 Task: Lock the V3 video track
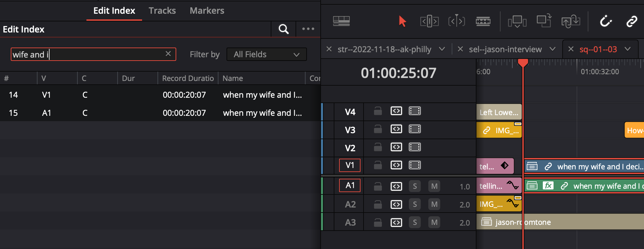(377, 130)
